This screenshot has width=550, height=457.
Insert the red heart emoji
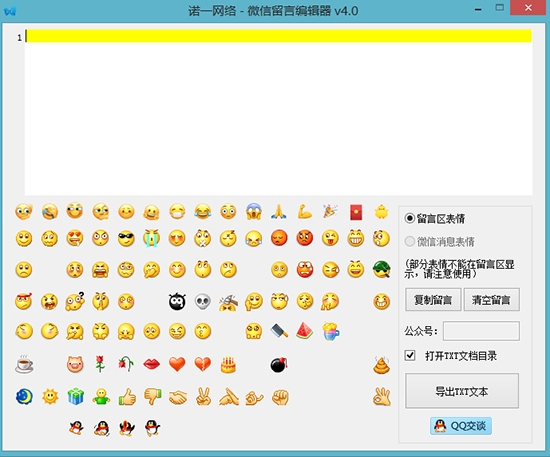(x=177, y=364)
